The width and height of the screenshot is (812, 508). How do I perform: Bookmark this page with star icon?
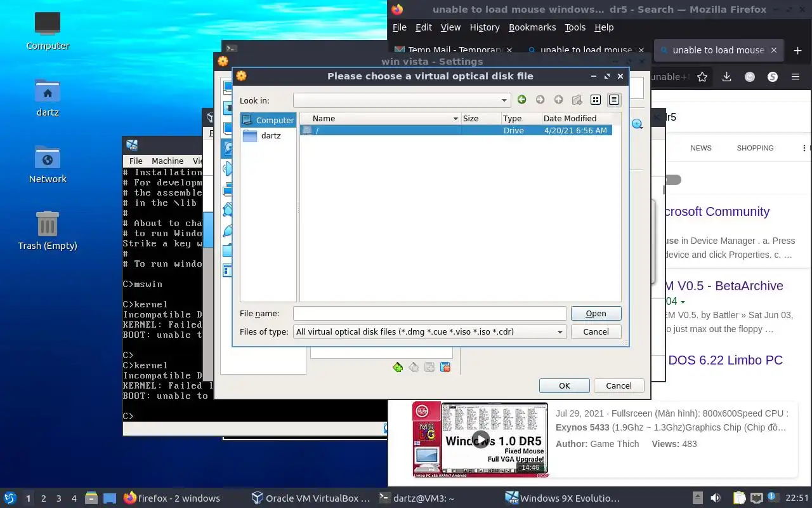pos(702,77)
